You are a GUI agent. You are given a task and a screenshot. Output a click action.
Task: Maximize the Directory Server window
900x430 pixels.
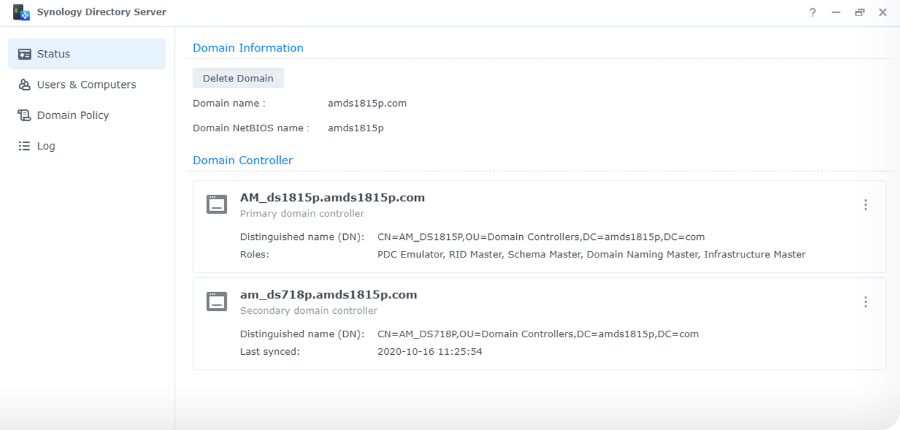point(859,13)
